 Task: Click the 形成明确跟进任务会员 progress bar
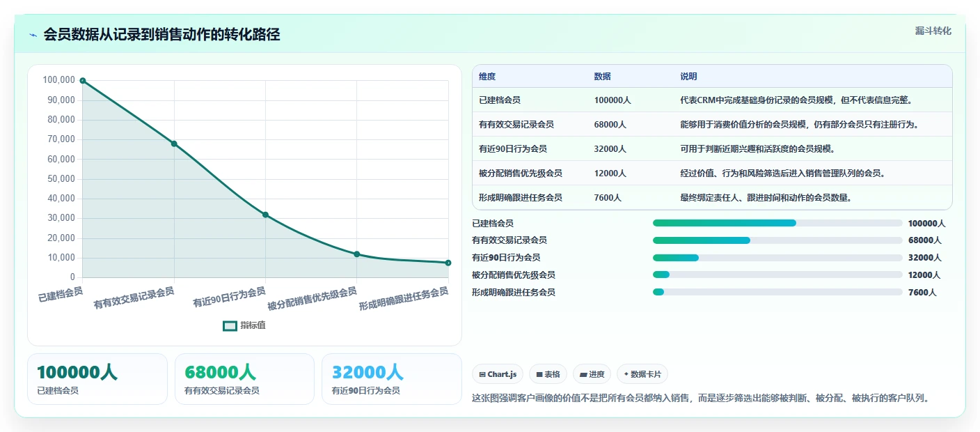pyautogui.click(x=777, y=292)
